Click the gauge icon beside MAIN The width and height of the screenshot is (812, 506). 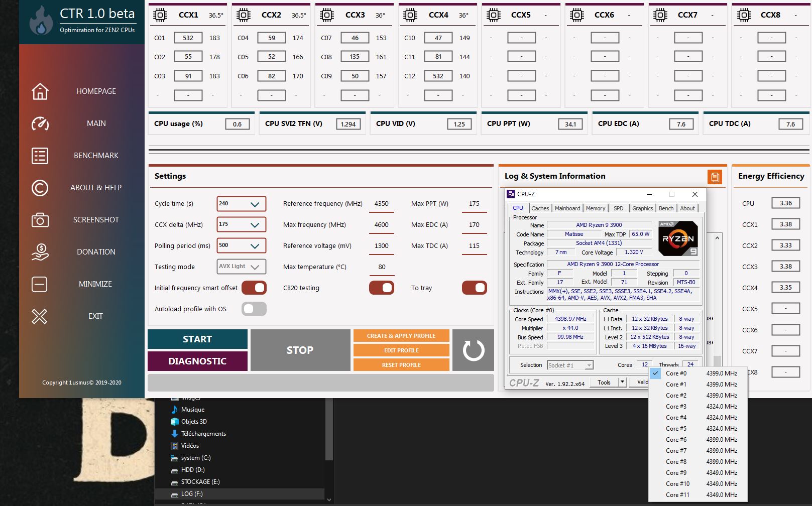click(40, 123)
